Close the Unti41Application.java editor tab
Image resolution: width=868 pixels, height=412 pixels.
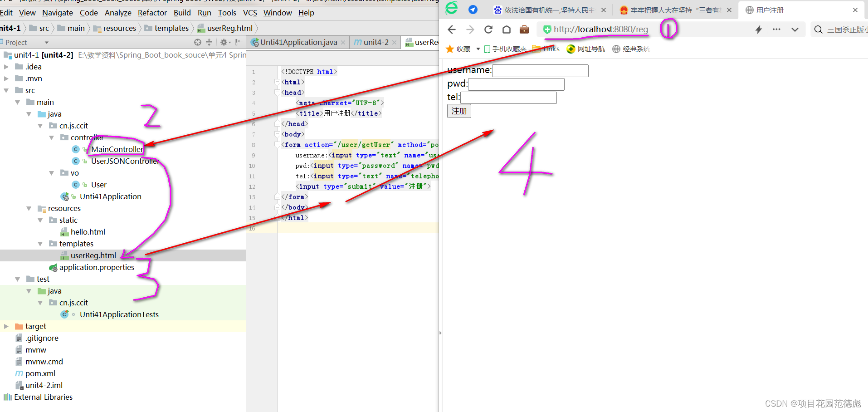[x=343, y=43]
